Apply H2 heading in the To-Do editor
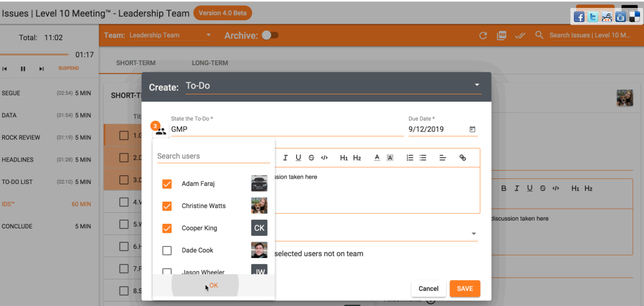 coord(357,158)
